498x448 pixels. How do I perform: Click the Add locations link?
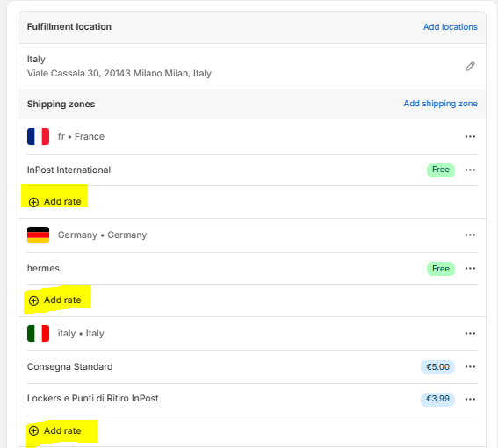[450, 27]
